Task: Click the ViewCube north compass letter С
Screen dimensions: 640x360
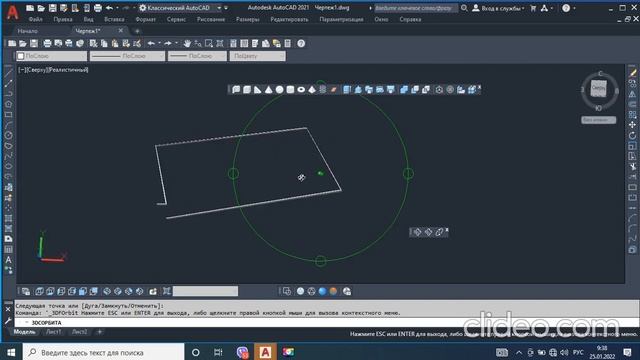Action: (x=600, y=73)
